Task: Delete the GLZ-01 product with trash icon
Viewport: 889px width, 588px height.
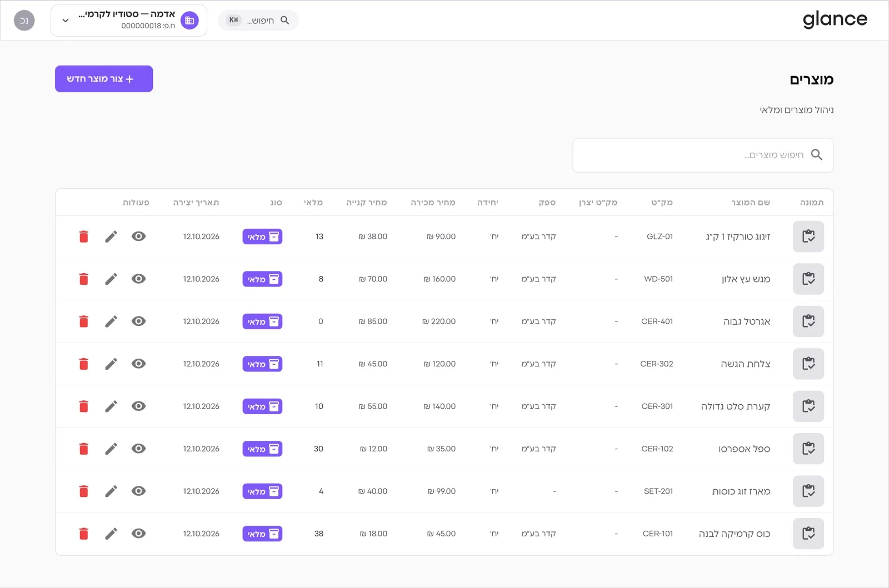Action: [84, 237]
